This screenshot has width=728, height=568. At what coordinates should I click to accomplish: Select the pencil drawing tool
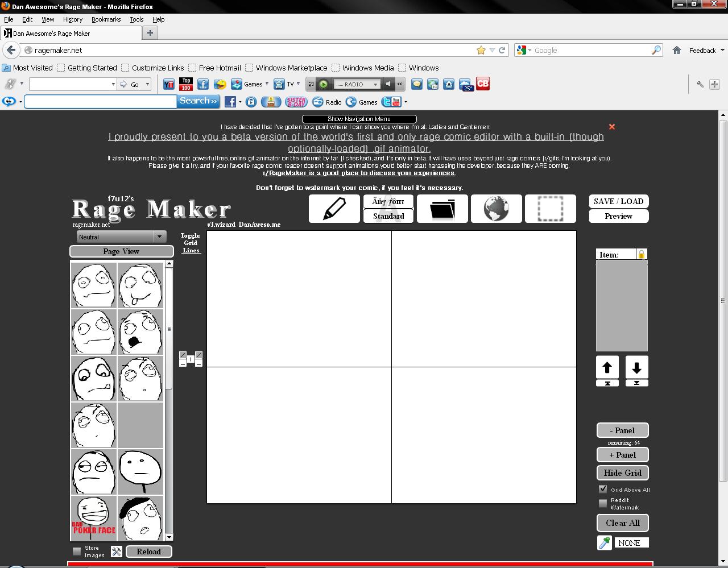334,209
